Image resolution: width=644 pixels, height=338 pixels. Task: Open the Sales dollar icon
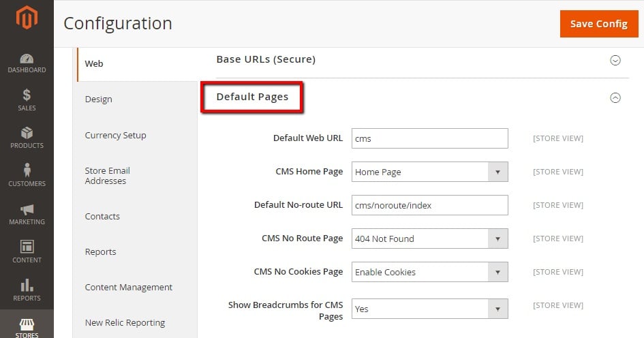click(27, 96)
